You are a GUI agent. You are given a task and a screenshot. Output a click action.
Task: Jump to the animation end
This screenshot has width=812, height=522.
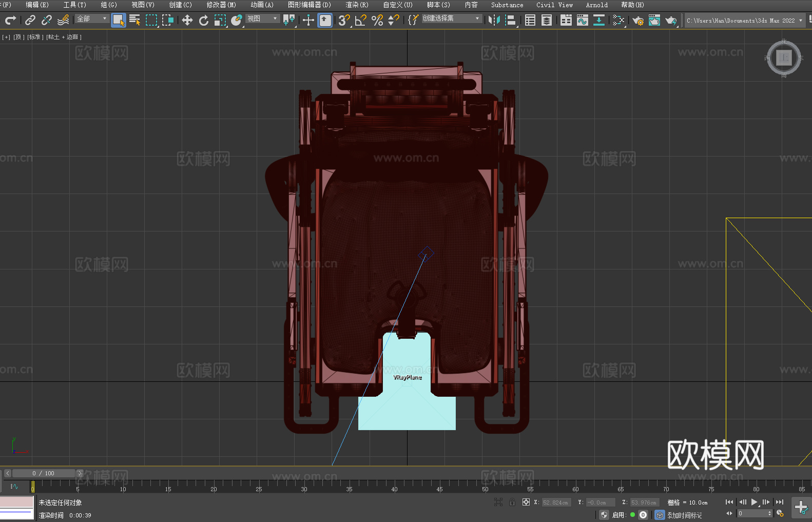tap(780, 502)
